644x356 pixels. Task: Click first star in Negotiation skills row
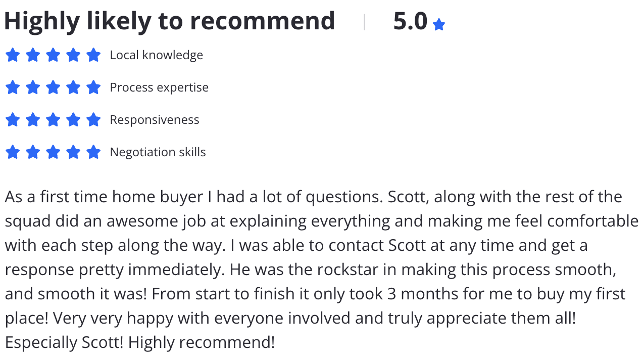[x=13, y=152]
